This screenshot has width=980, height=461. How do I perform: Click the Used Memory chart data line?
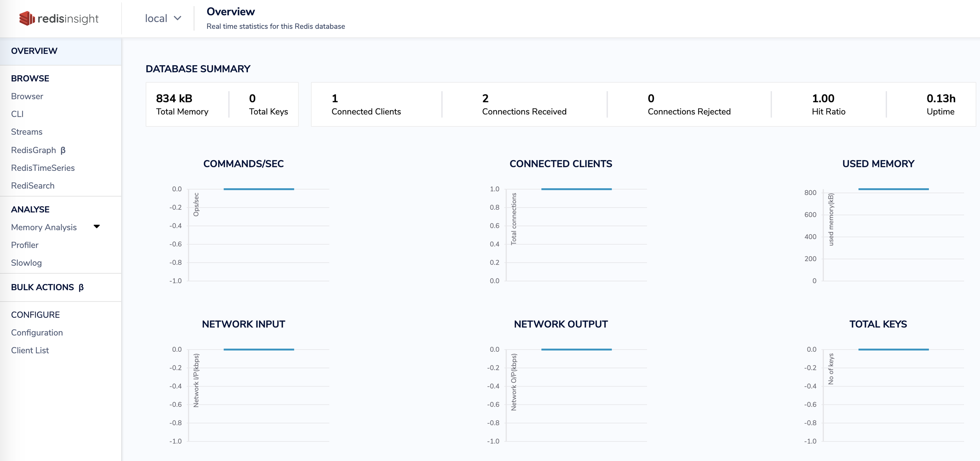[x=893, y=189]
